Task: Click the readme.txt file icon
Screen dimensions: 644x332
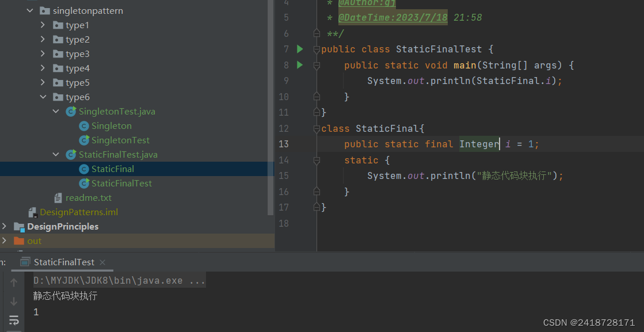Action: (58, 197)
